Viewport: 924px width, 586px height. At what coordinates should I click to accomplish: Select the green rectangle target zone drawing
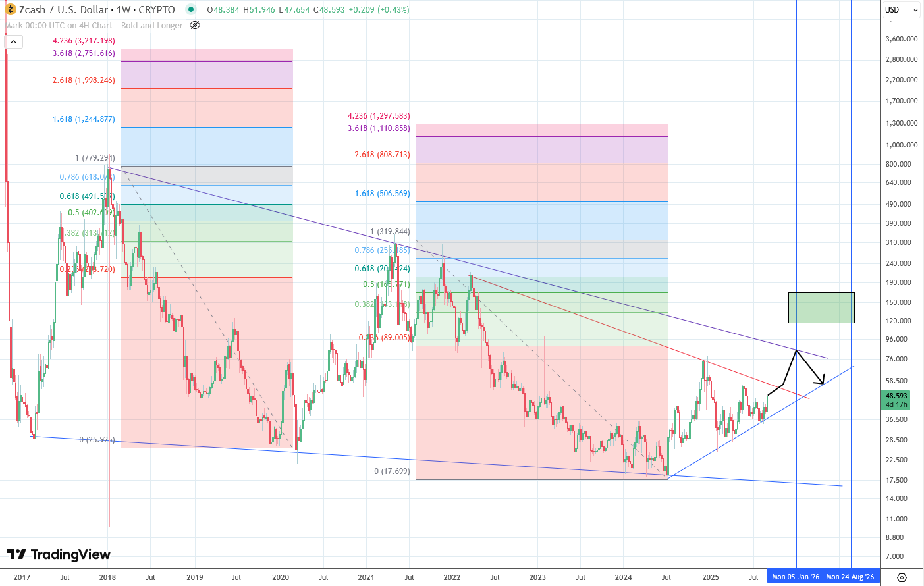click(x=821, y=307)
